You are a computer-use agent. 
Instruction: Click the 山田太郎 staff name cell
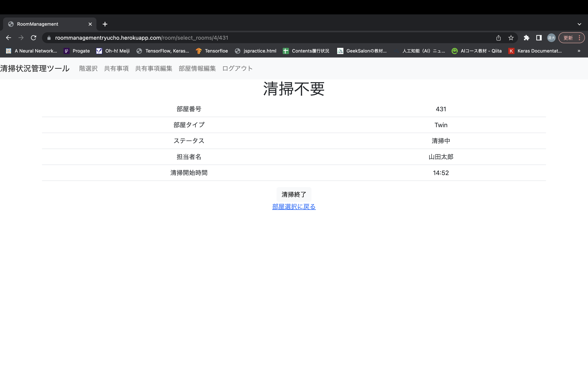pyautogui.click(x=441, y=157)
